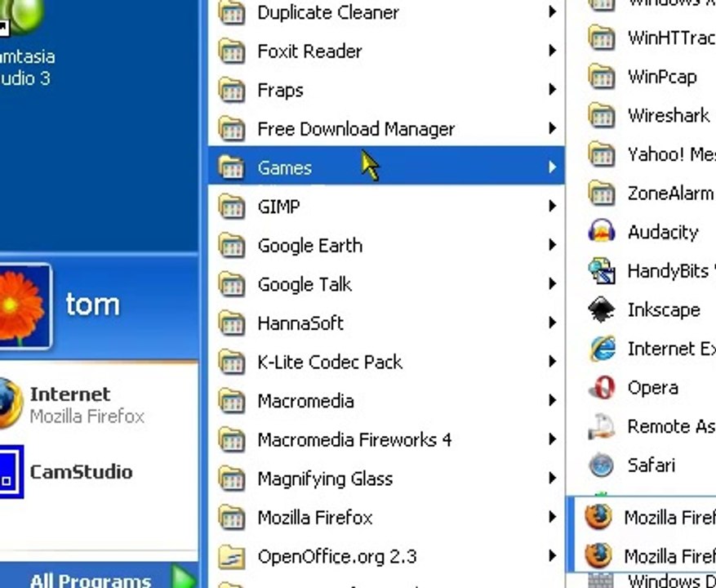
Task: Open the Games folder in All Programs
Action: coord(386,167)
